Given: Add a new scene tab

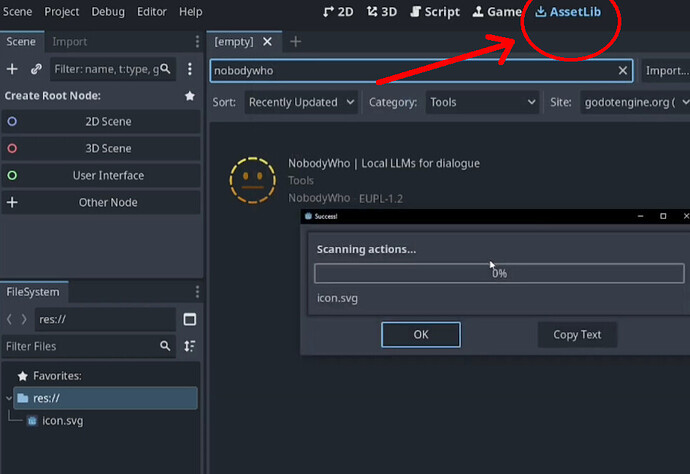Looking at the screenshot, I should (296, 42).
